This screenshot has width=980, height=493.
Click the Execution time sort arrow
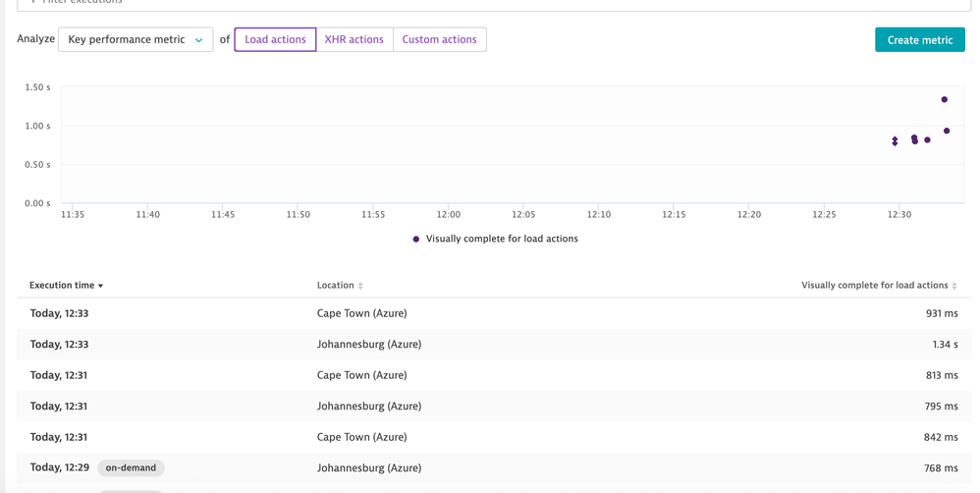point(100,286)
